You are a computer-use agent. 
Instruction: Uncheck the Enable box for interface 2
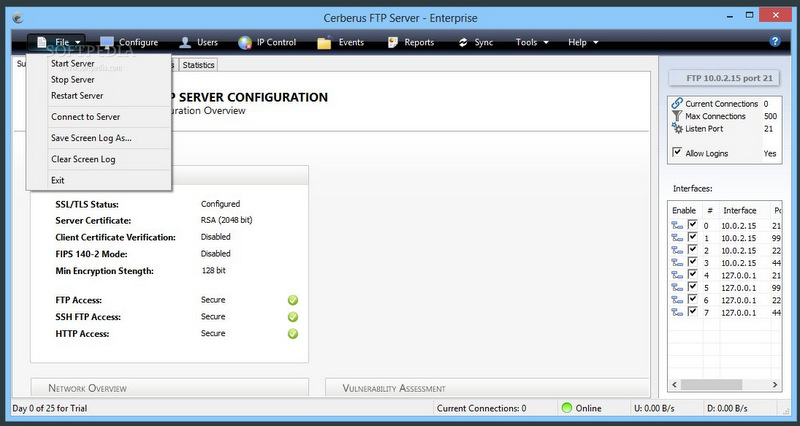(x=692, y=249)
